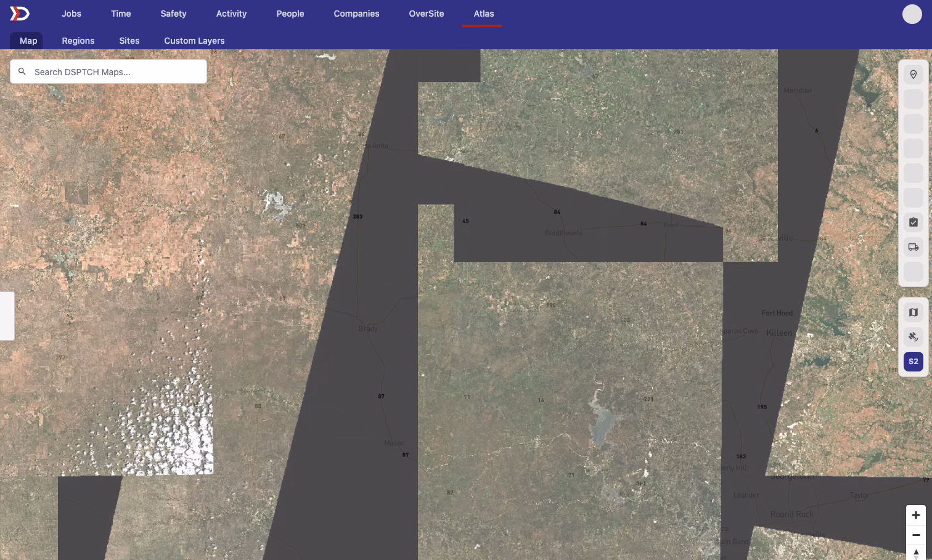
Task: Open the Jobs menu
Action: 72,14
